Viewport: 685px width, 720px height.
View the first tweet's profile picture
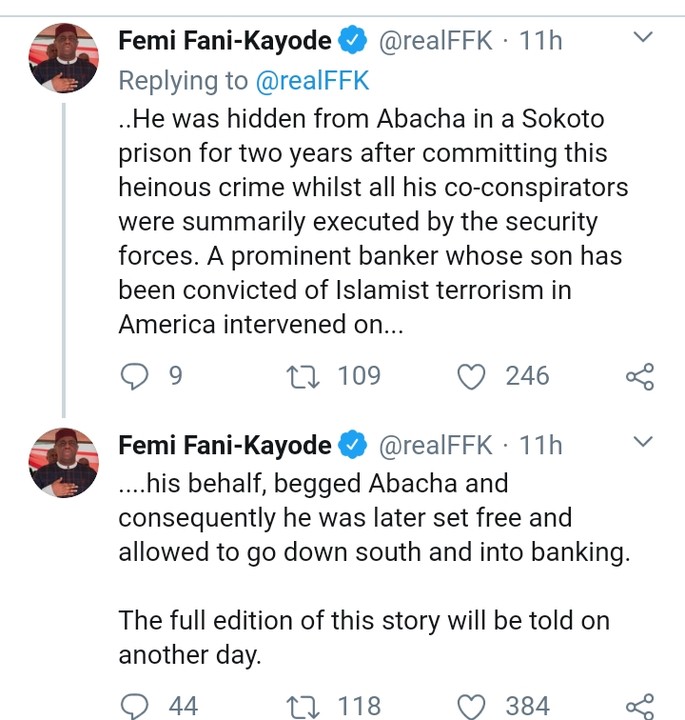coord(63,58)
